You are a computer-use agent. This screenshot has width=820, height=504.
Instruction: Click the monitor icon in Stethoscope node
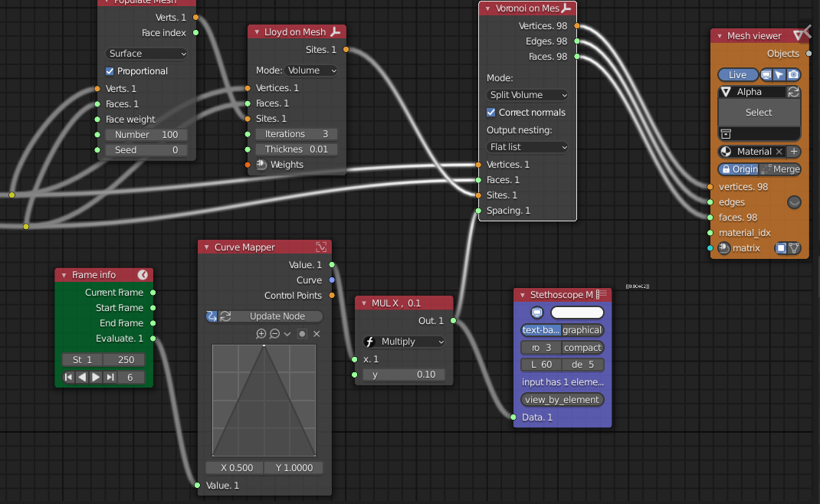536,312
